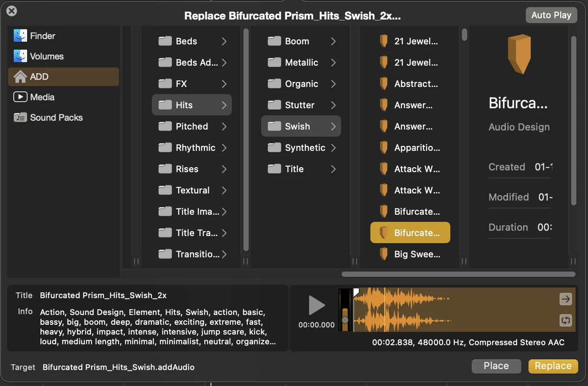Click the Big Swee... audio file icon

point(384,254)
